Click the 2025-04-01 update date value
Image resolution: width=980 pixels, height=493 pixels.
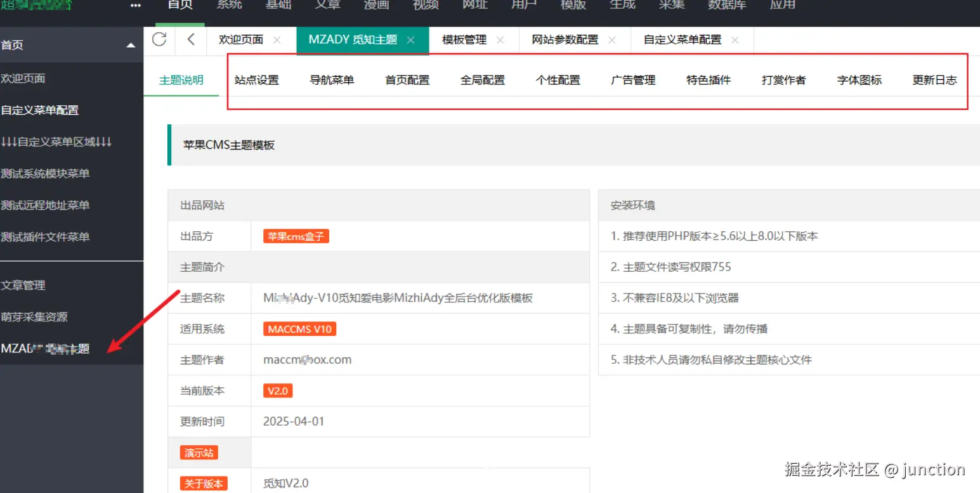(x=294, y=421)
